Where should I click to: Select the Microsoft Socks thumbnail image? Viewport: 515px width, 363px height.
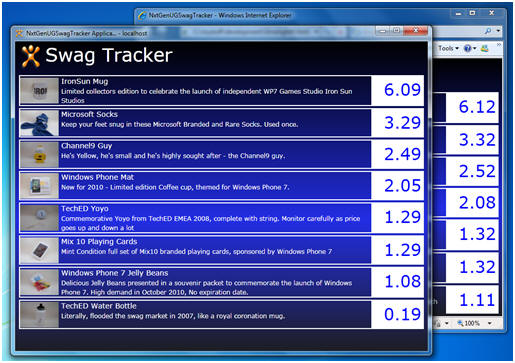pos(39,123)
